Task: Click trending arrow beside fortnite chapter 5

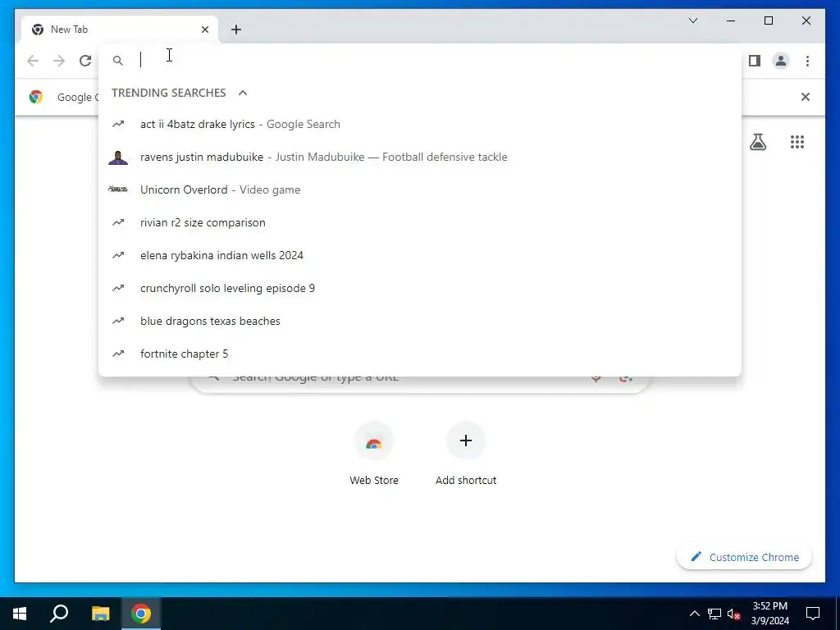Action: [x=118, y=354]
